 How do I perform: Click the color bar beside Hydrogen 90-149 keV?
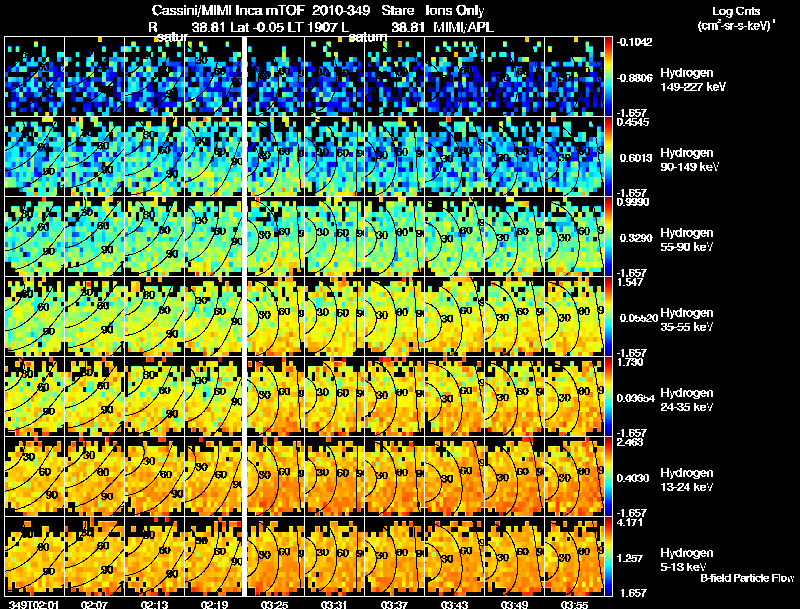608,157
